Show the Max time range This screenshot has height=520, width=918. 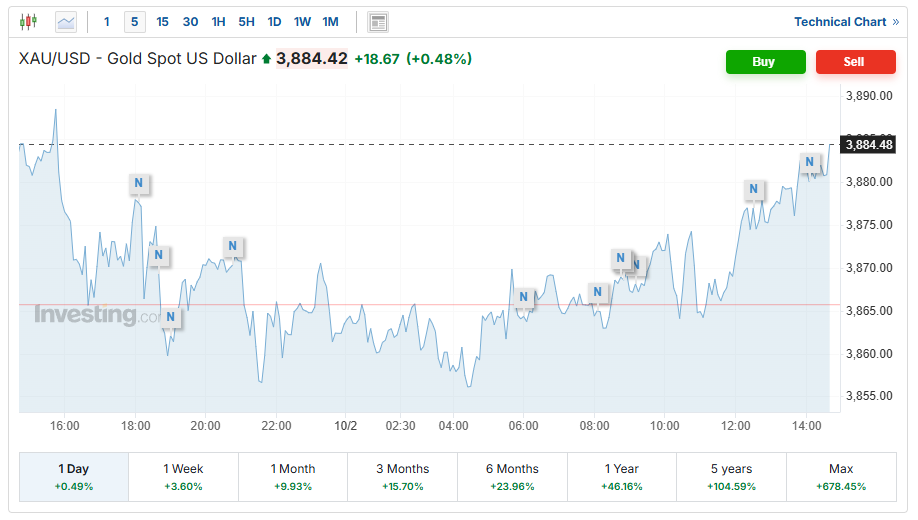(840, 476)
